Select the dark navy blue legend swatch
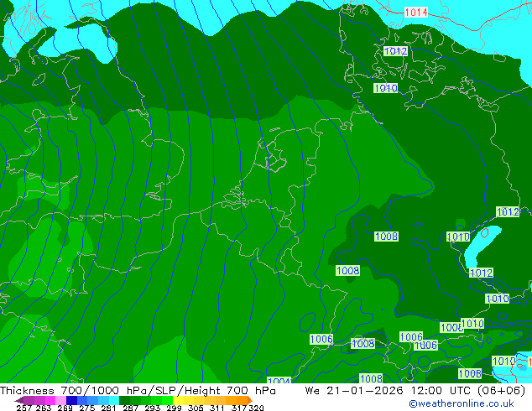This screenshot has width=532, height=411. [x=71, y=400]
